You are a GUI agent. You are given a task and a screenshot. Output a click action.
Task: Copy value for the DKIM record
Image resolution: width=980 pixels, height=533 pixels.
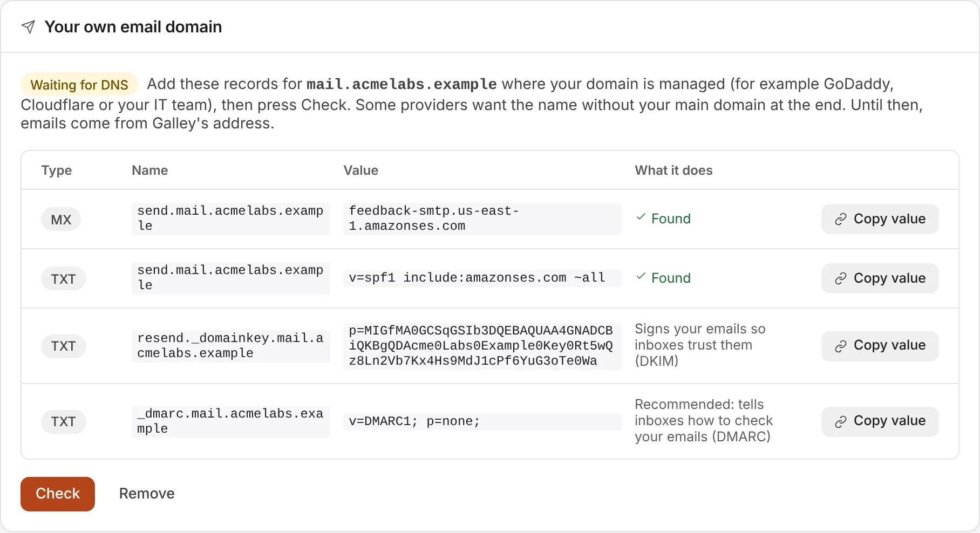coord(880,346)
